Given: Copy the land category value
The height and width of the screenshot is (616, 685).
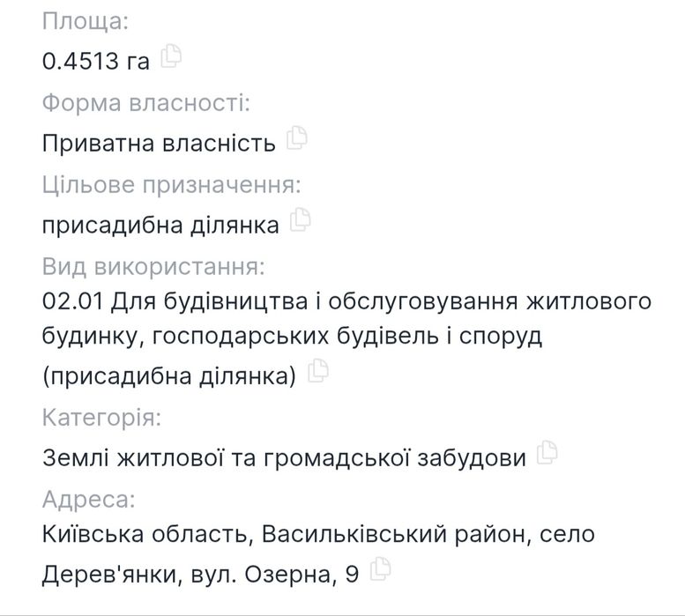Looking at the screenshot, I should (x=547, y=454).
